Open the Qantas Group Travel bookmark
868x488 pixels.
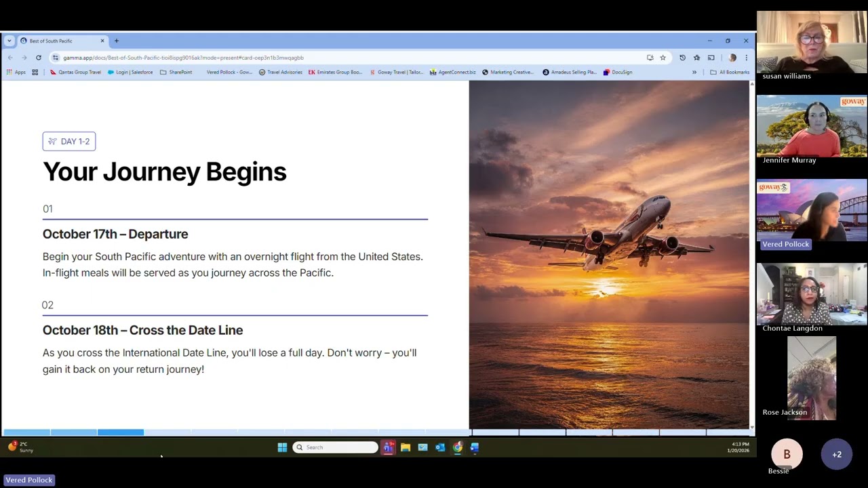coord(75,72)
